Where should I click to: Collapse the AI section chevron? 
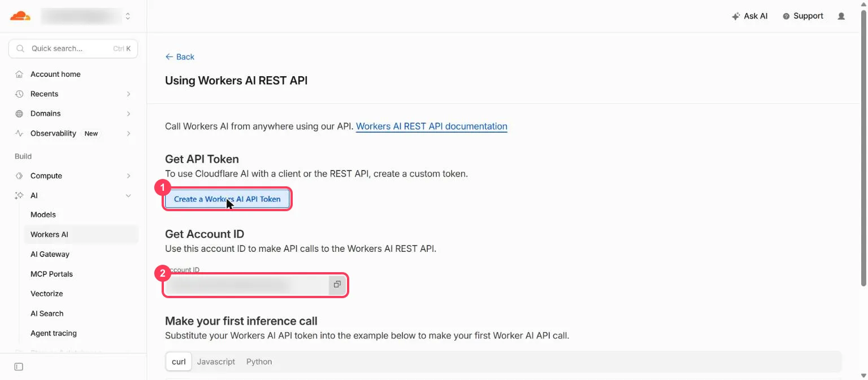click(128, 195)
